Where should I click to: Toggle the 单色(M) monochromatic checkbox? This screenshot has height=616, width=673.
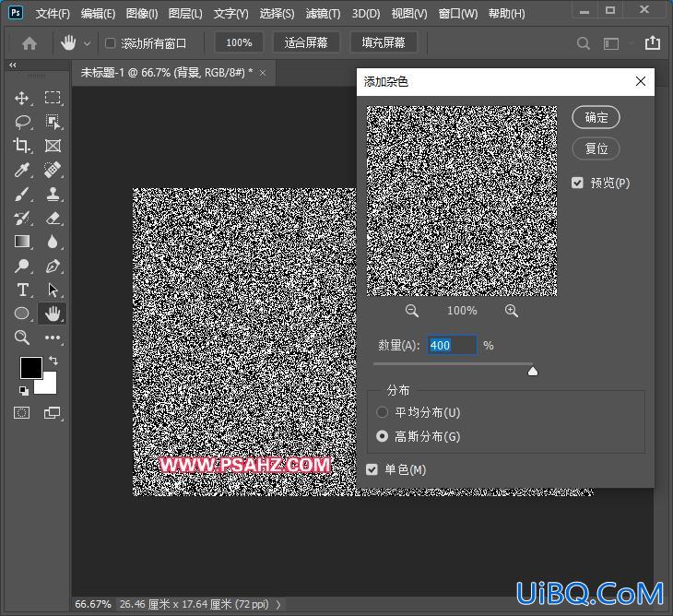pos(372,469)
